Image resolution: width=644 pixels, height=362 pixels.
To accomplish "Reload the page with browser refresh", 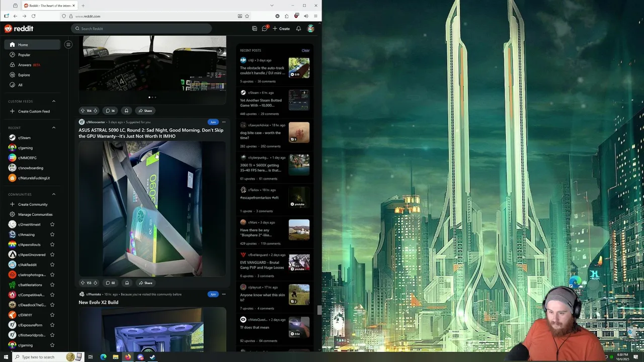I will [33, 16].
